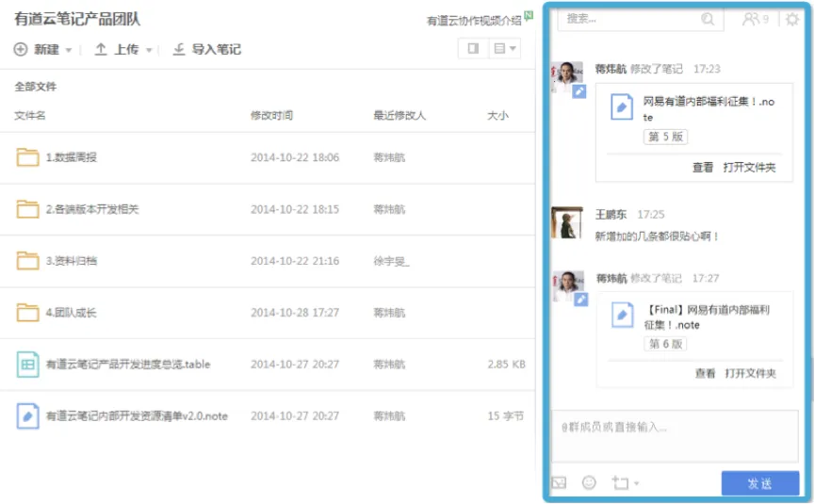Open the screenshot options dropdown arrow
Viewport: 815px width, 504px height.
pyautogui.click(x=637, y=483)
